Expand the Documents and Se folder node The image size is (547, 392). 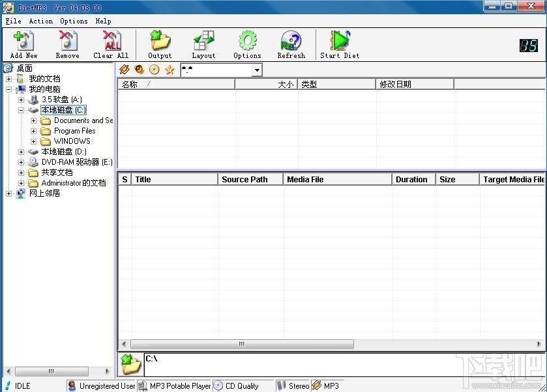[33, 120]
